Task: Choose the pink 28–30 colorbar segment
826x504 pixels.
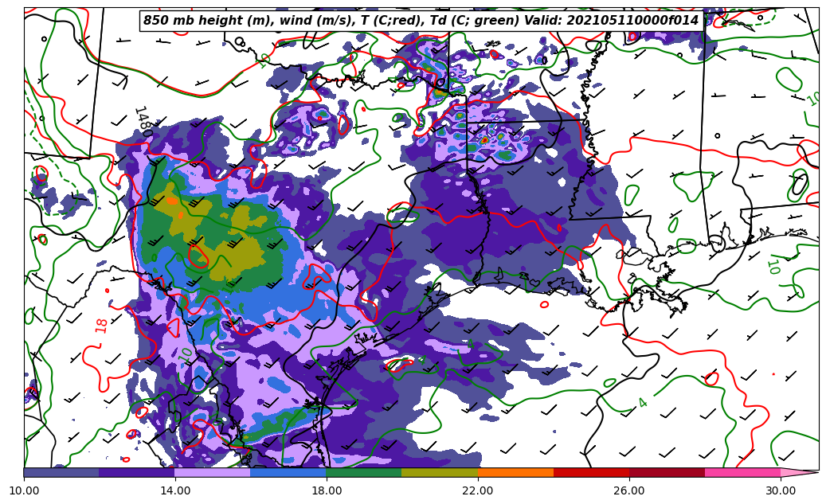Action: [x=742, y=472]
